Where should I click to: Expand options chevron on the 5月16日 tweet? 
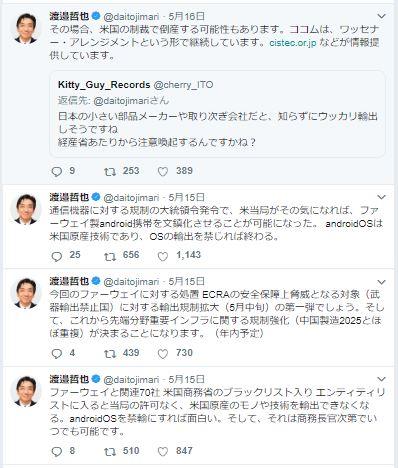pos(381,16)
